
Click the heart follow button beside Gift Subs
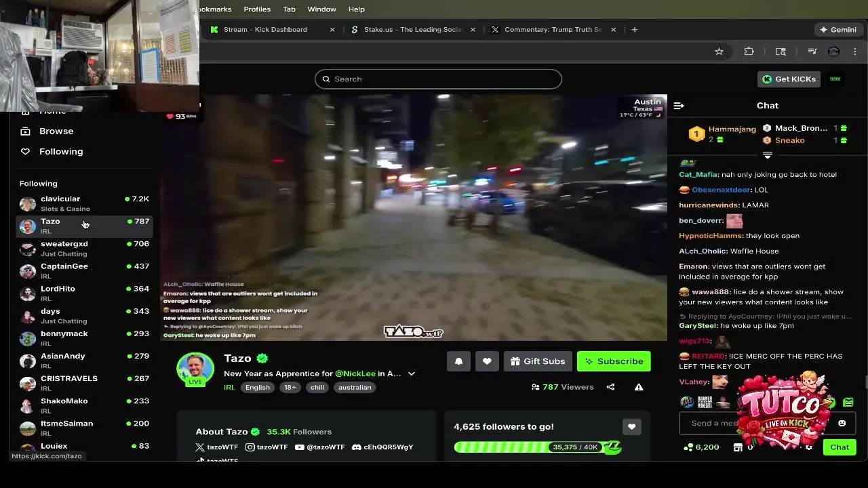(487, 361)
